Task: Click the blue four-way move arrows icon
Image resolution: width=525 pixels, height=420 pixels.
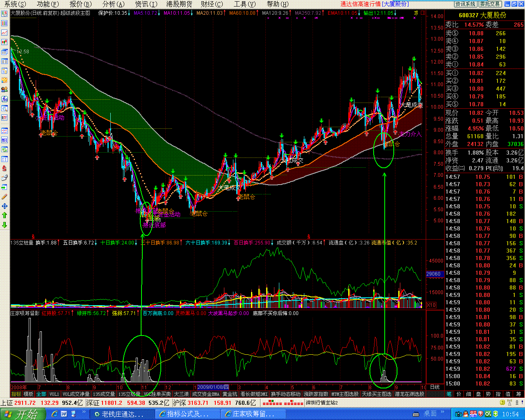Action: point(5,206)
